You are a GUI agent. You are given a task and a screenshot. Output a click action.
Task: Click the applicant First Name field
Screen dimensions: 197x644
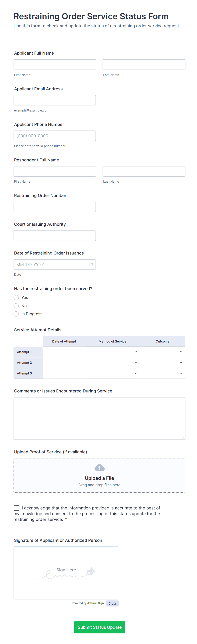point(55,65)
